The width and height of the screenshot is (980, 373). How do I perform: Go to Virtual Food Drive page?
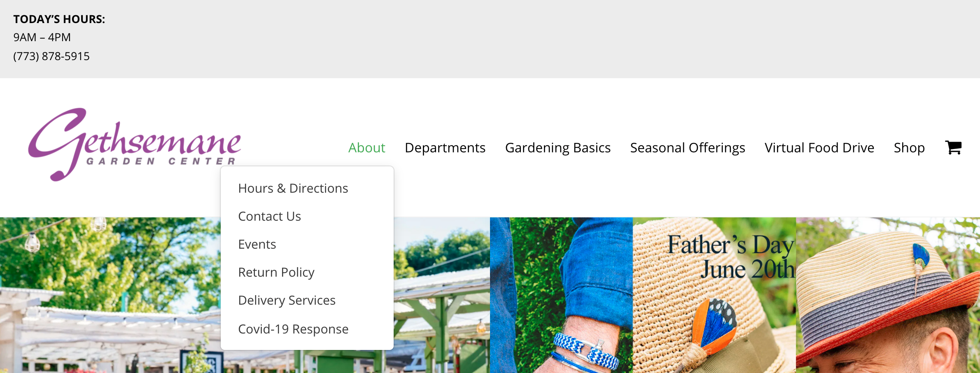pos(819,148)
